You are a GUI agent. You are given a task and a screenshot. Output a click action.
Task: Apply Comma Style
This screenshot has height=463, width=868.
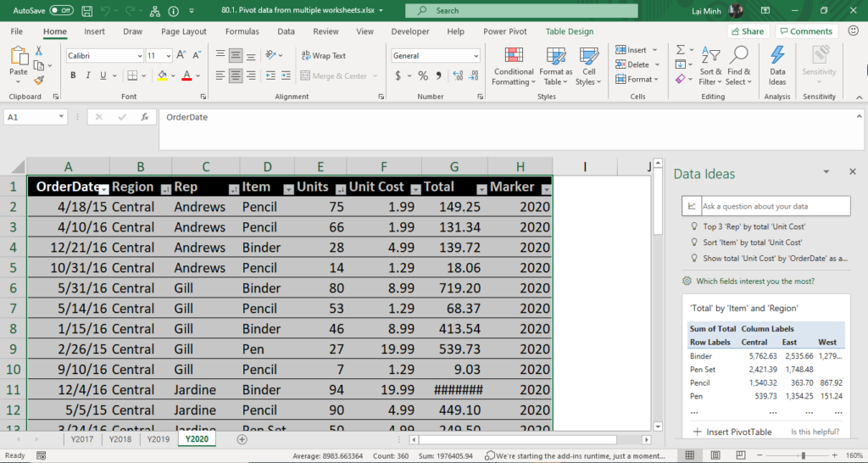pos(438,75)
